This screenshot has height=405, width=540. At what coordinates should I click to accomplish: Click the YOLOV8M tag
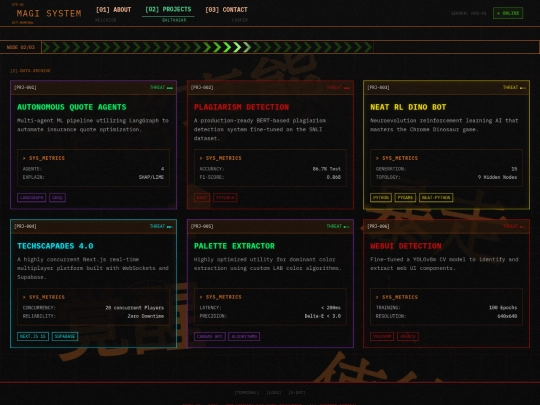coord(382,336)
